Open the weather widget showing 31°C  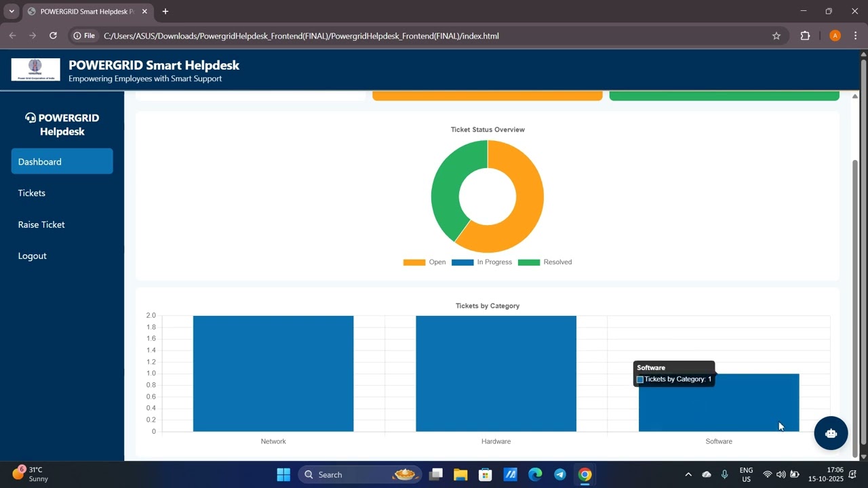[31, 474]
